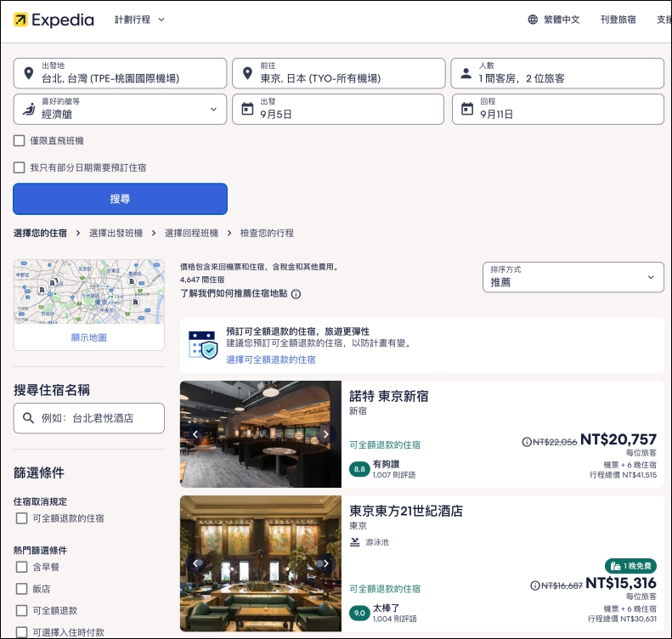Screen dimensions: 672x639
Task: Go to 檢查您的行程 step
Action: click(267, 233)
